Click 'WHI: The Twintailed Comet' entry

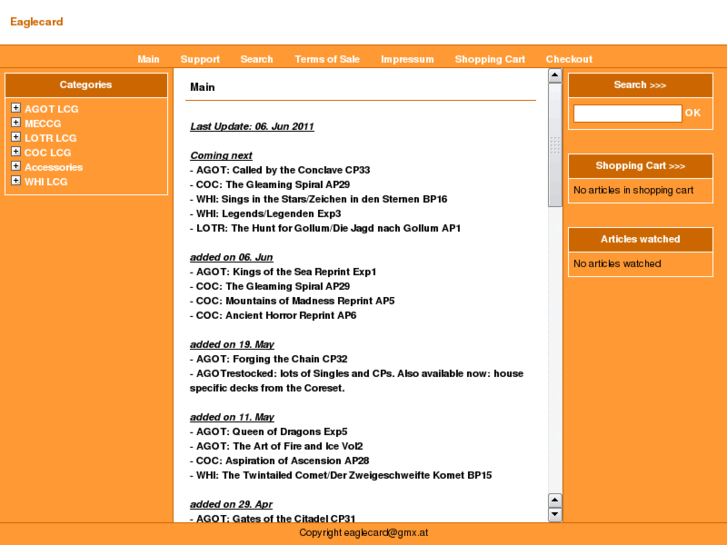(344, 475)
